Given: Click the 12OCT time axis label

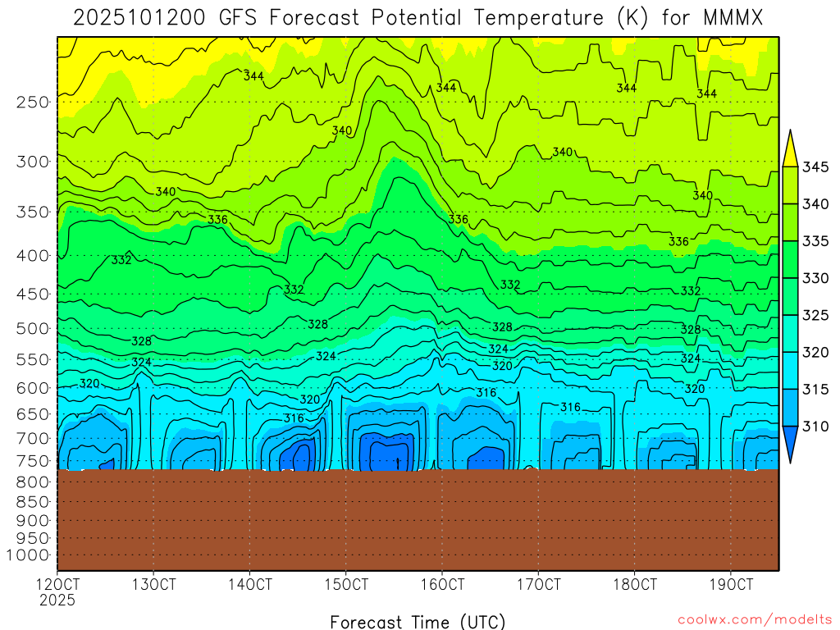Looking at the screenshot, I should [58, 584].
